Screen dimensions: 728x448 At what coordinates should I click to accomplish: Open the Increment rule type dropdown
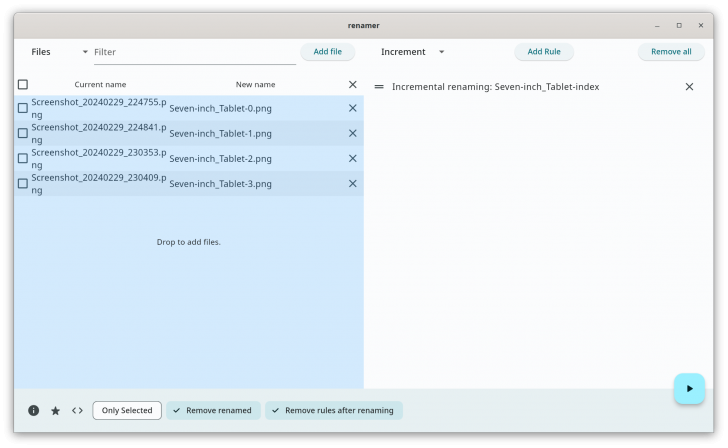click(x=412, y=52)
